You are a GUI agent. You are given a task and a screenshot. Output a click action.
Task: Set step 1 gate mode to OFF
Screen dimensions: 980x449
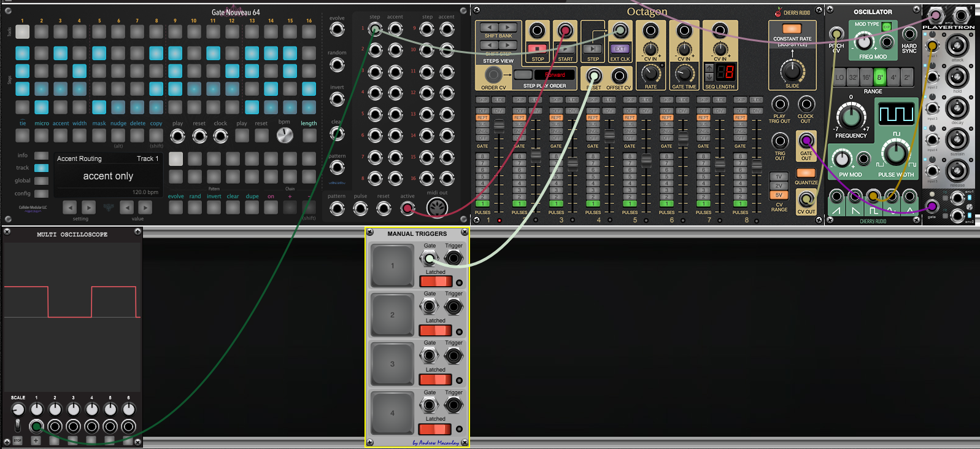[x=482, y=138]
